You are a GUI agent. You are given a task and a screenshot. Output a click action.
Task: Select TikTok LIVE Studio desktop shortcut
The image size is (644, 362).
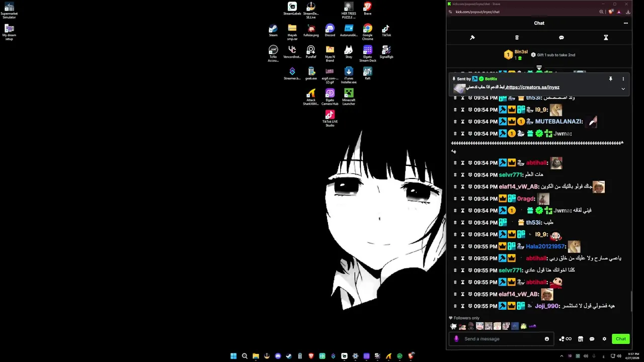pyautogui.click(x=330, y=119)
